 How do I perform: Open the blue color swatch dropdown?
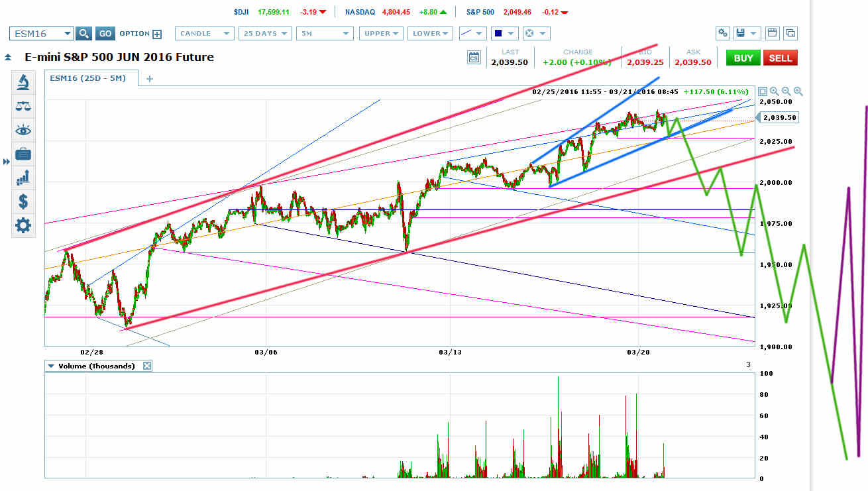504,33
